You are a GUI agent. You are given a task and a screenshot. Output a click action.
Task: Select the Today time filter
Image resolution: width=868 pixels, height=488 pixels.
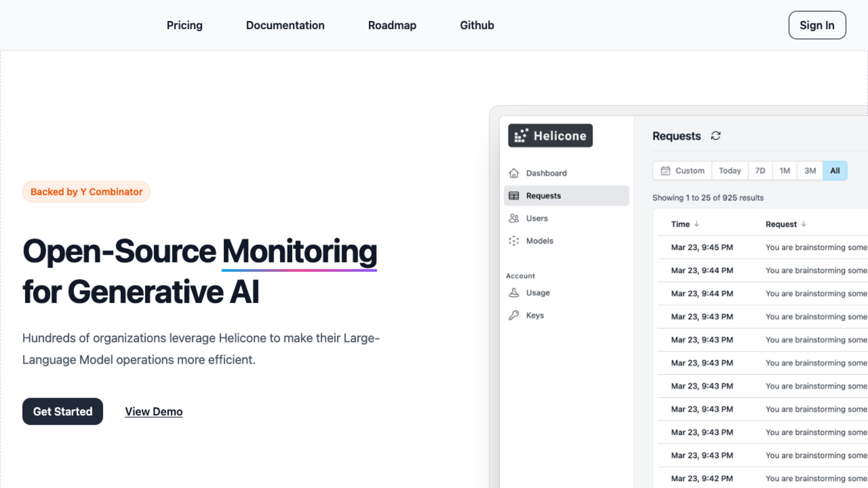pos(730,171)
